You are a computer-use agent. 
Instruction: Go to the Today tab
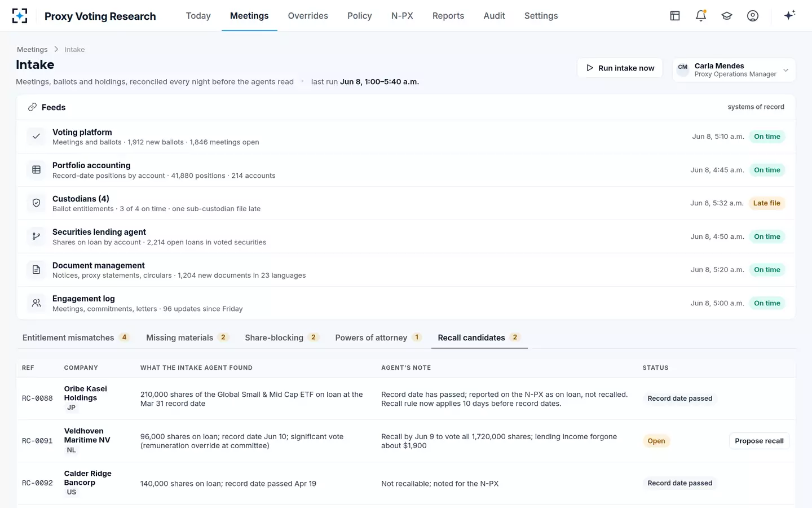[x=198, y=16]
